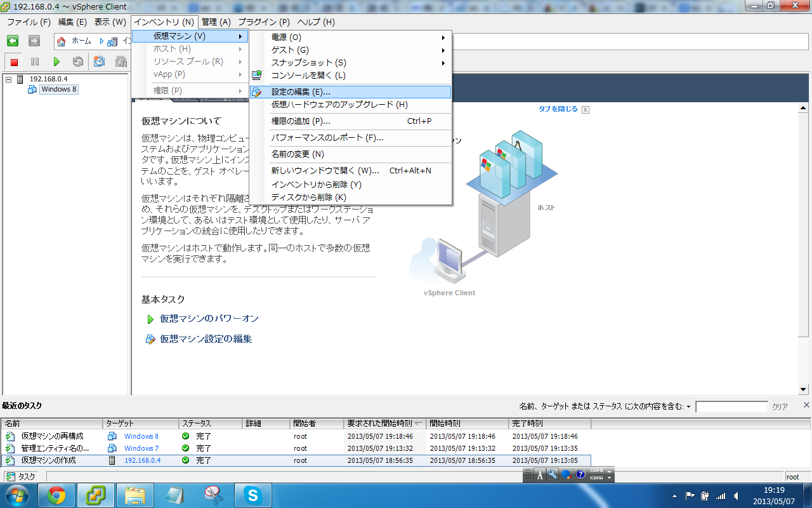The height and width of the screenshot is (508, 812).
Task: Open Chrome from the taskbar
Action: click(56, 495)
